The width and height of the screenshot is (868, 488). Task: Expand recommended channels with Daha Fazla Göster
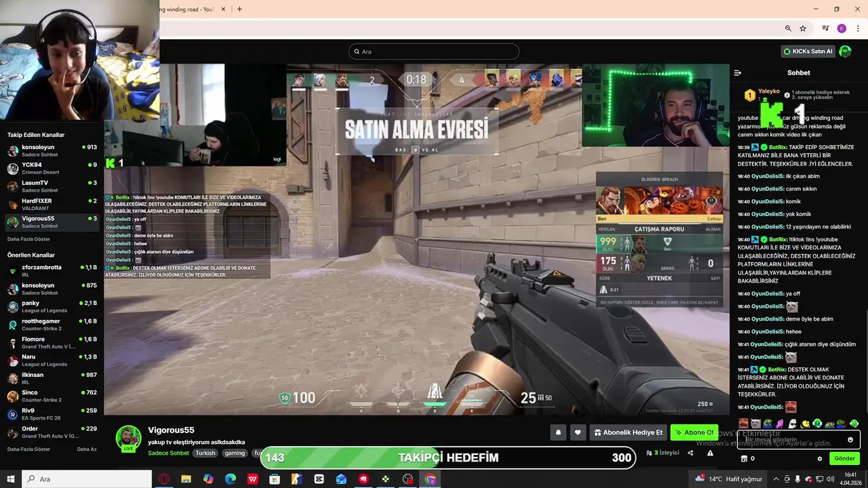[28, 449]
